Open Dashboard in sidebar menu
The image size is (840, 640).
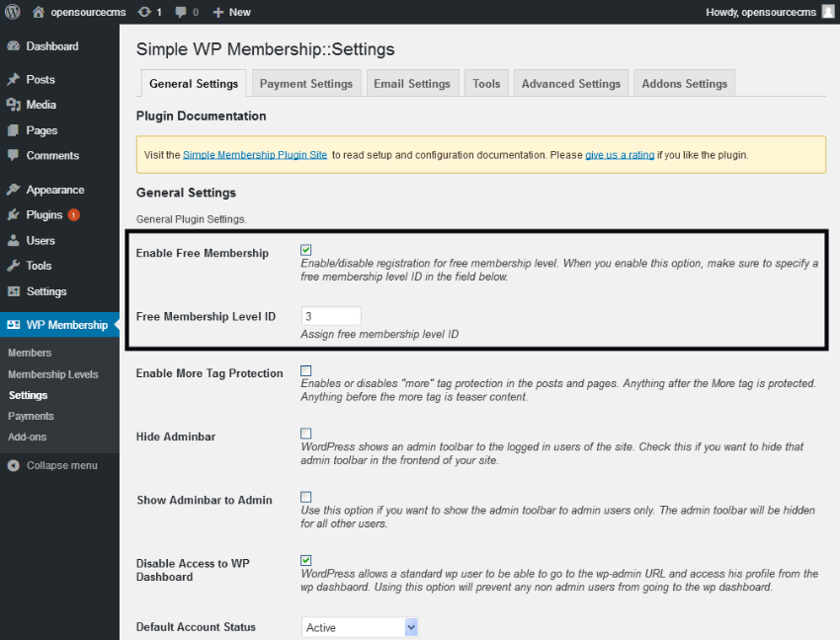coord(52,46)
